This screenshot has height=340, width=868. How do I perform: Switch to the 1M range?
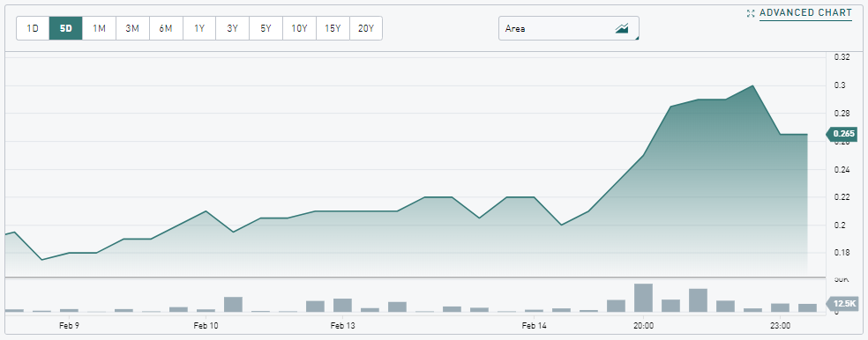point(99,28)
